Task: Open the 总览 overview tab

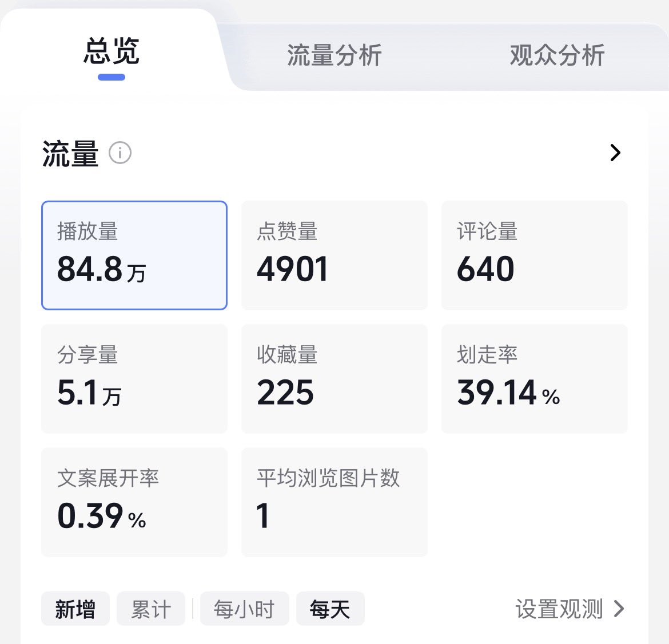Action: pyautogui.click(x=111, y=51)
